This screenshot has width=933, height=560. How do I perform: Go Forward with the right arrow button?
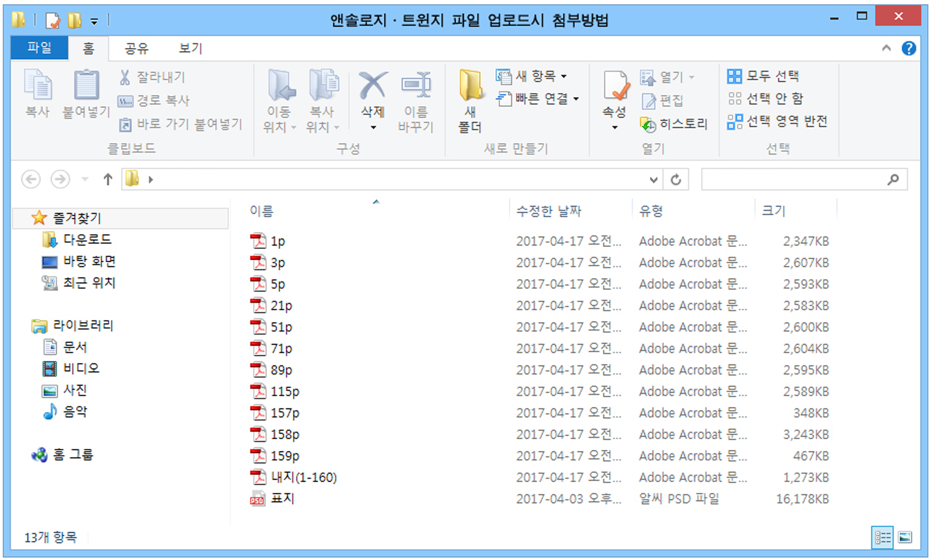click(60, 179)
